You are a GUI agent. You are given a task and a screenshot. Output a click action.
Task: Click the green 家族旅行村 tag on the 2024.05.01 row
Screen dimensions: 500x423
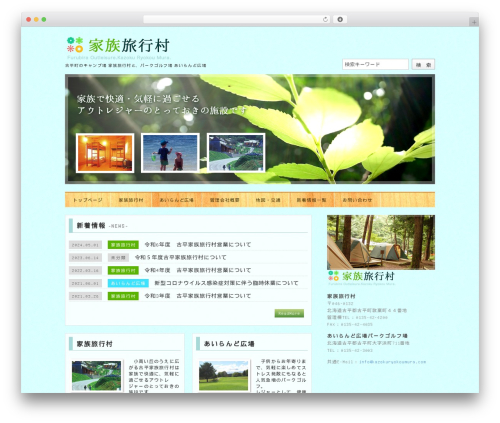pos(123,245)
